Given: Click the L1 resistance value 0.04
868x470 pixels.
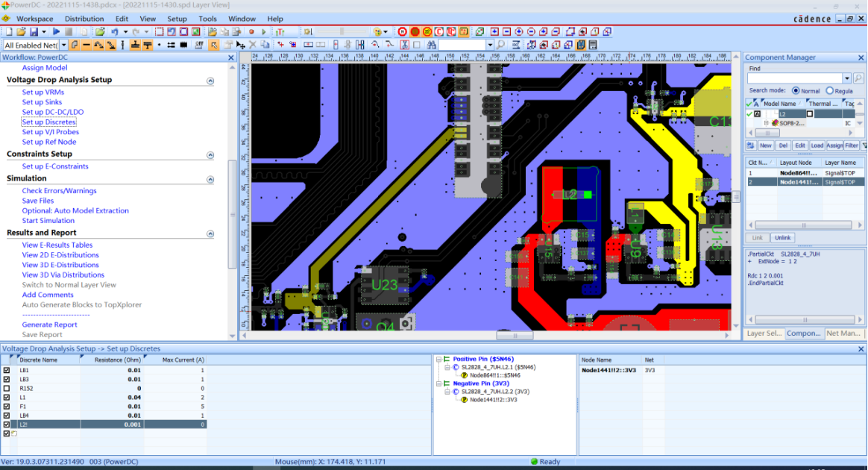Looking at the screenshot, I should tap(134, 397).
